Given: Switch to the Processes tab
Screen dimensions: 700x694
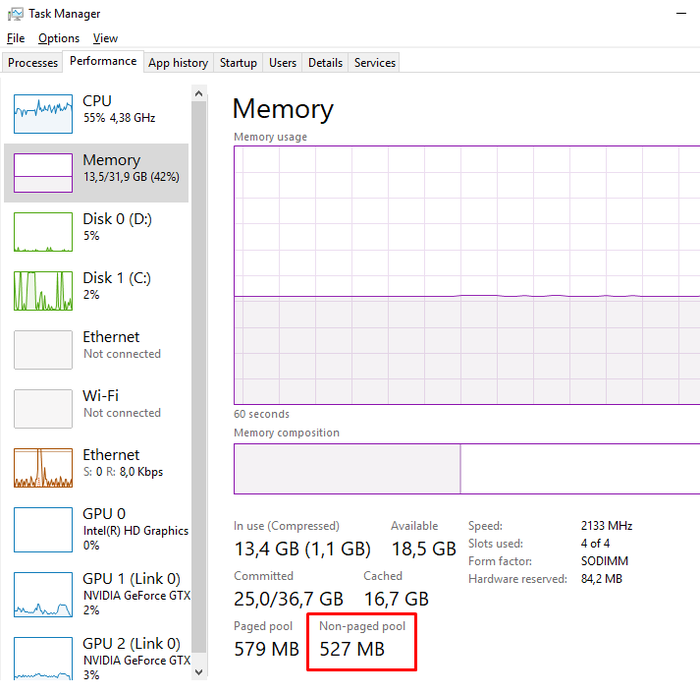Looking at the screenshot, I should 33,63.
